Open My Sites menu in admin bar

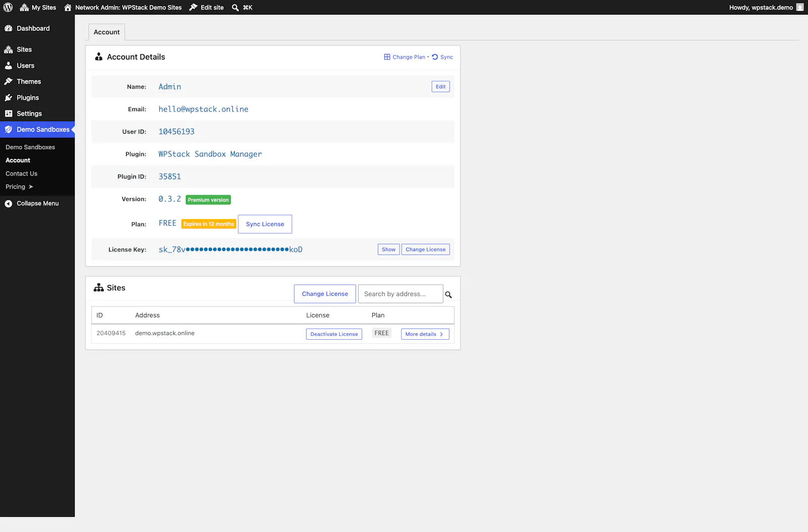pos(38,7)
